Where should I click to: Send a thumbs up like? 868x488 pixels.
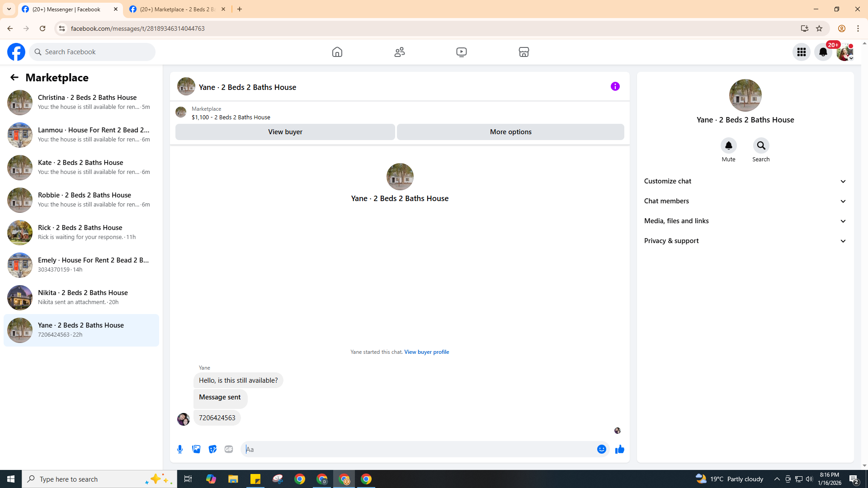[x=619, y=449]
